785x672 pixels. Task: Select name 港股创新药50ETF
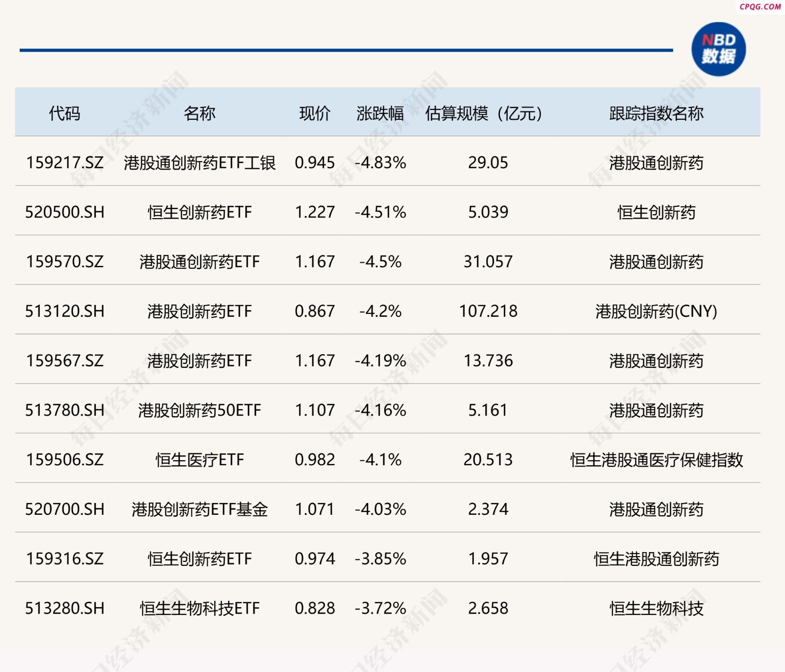[x=200, y=410]
